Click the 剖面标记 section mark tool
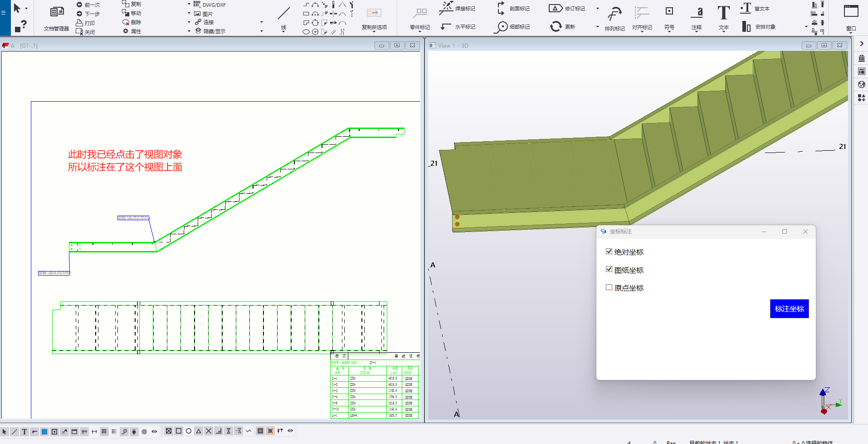This screenshot has width=868, height=444. 513,8
